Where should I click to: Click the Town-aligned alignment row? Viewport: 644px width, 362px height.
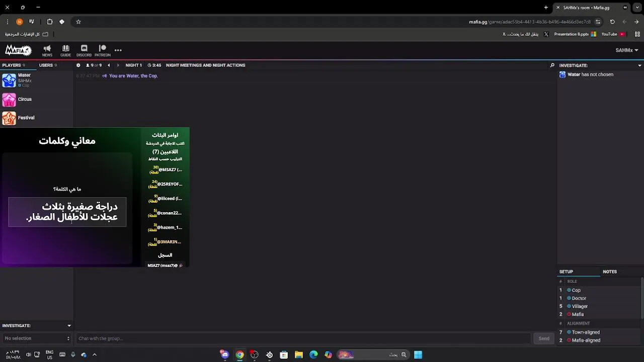(x=586, y=332)
